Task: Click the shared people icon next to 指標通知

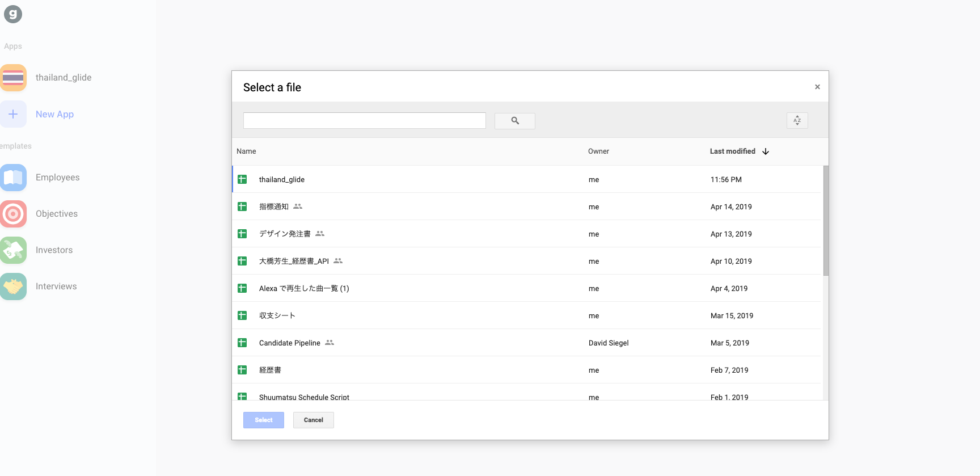Action: click(x=298, y=207)
